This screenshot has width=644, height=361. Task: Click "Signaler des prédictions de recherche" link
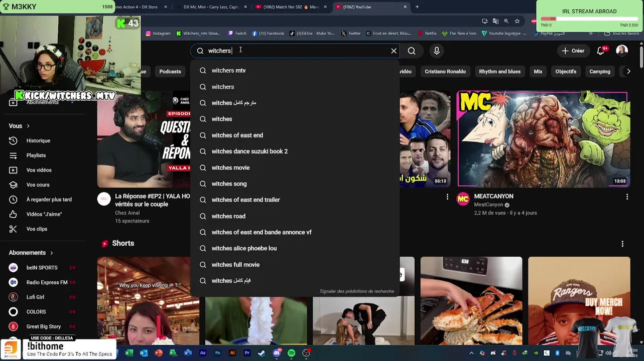click(357, 291)
